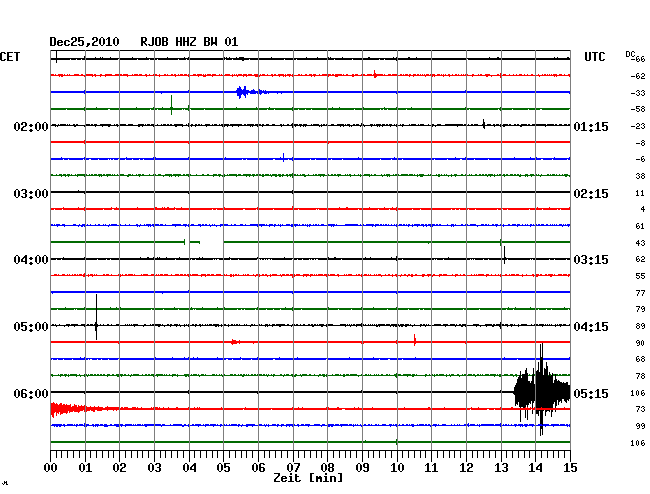Click the minute axis label 09
650x494 pixels.
tap(362, 468)
